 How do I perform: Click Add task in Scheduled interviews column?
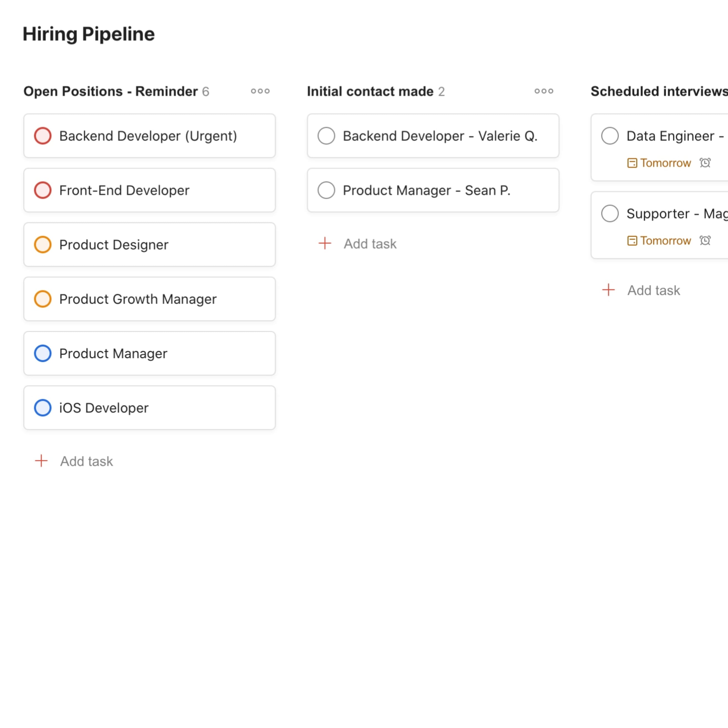(654, 290)
